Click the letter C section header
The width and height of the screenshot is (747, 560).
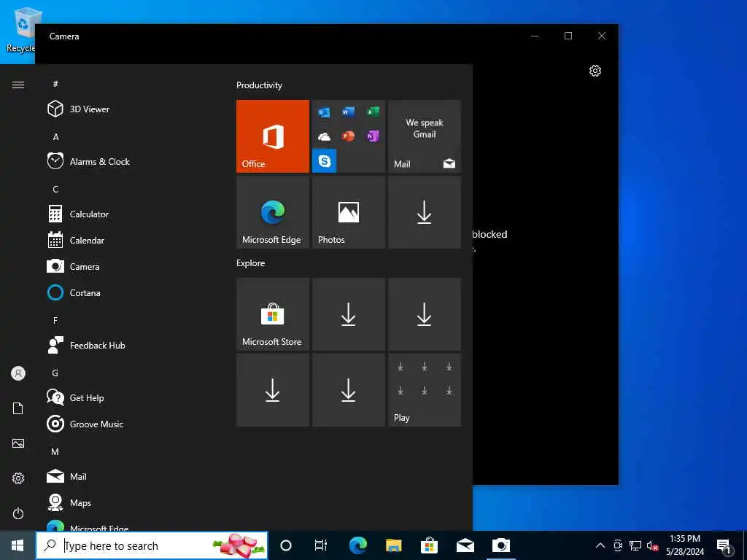pyautogui.click(x=55, y=189)
